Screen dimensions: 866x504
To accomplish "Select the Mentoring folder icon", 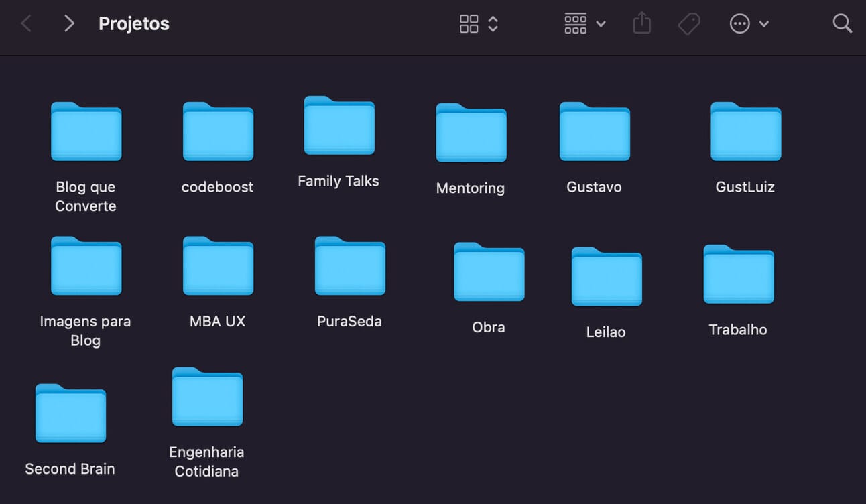I will [x=471, y=133].
